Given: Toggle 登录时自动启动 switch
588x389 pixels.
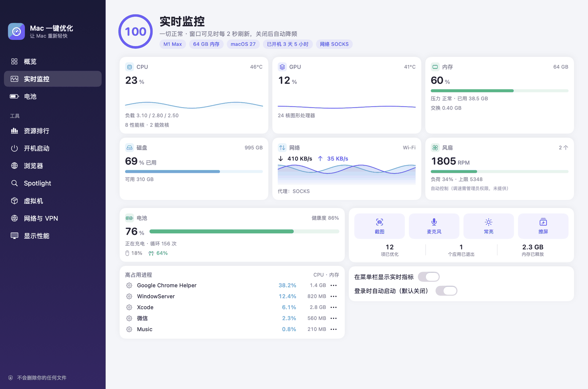Looking at the screenshot, I should pyautogui.click(x=446, y=291).
